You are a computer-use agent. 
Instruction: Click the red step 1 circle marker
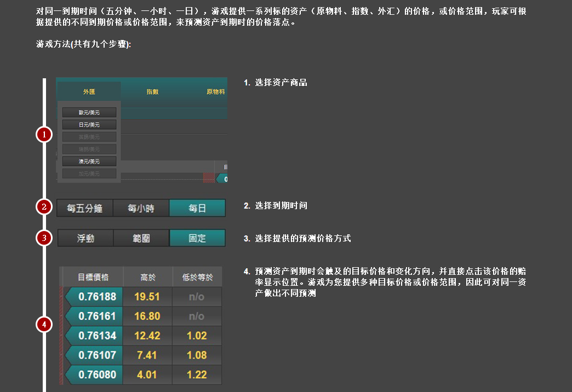click(x=44, y=134)
